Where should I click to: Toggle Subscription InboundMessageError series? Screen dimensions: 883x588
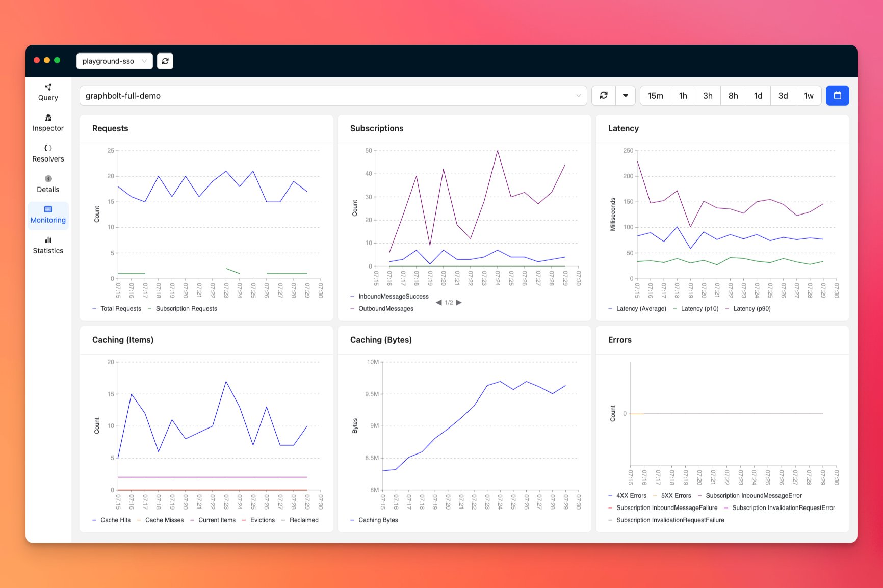point(750,496)
